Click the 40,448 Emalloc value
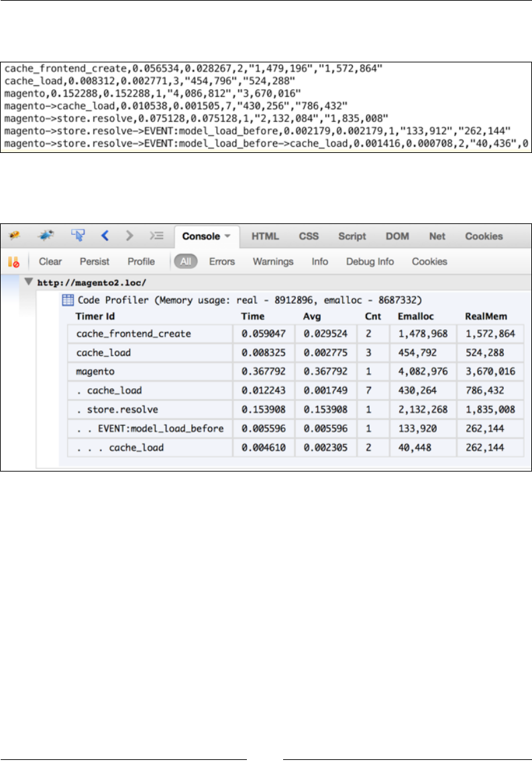This screenshot has height=766, width=532. pos(415,448)
